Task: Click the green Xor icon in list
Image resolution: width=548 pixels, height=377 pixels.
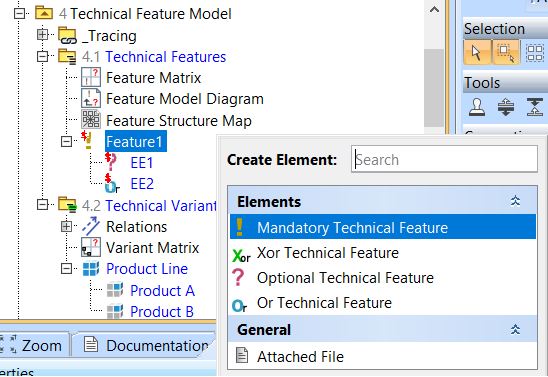Action: tap(241, 255)
